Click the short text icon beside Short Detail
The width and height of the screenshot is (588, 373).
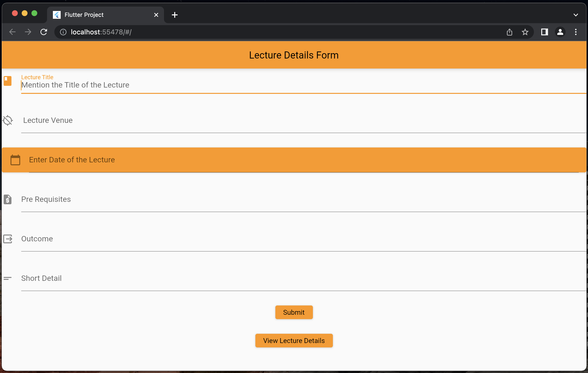[x=7, y=278]
